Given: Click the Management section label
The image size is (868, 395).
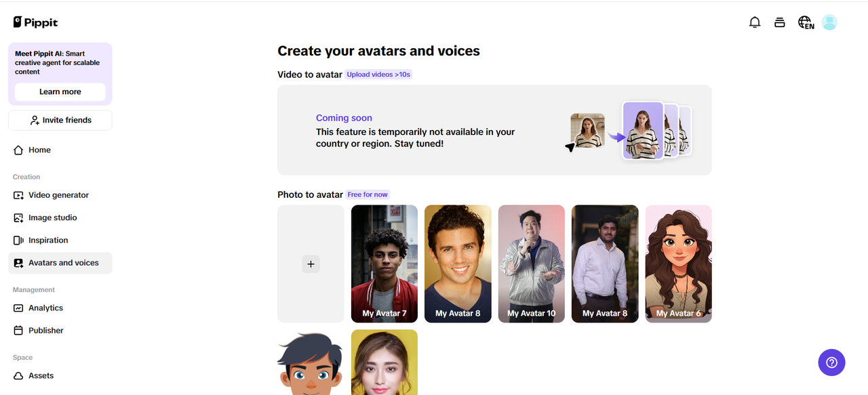Looking at the screenshot, I should 34,290.
